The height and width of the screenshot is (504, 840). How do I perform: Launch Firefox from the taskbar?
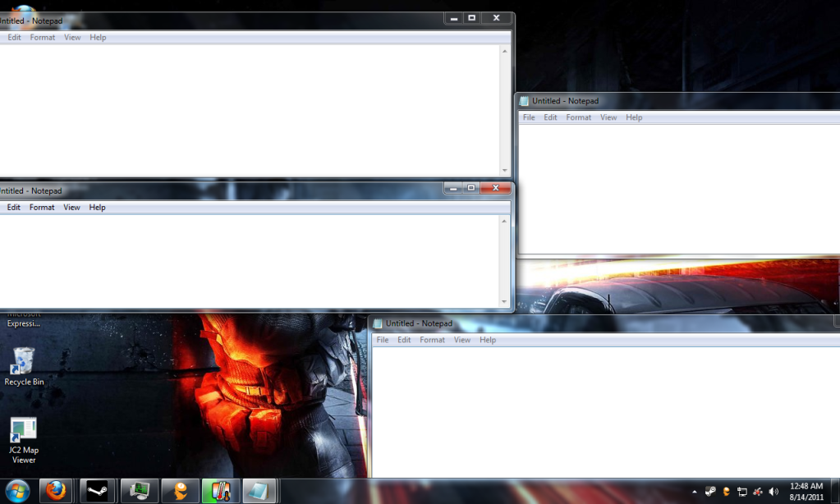[56, 491]
